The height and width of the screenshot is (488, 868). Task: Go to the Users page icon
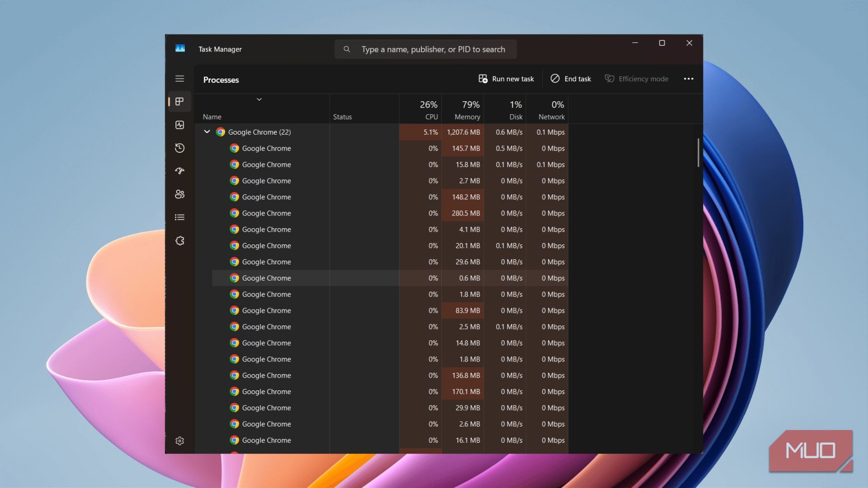click(x=179, y=194)
